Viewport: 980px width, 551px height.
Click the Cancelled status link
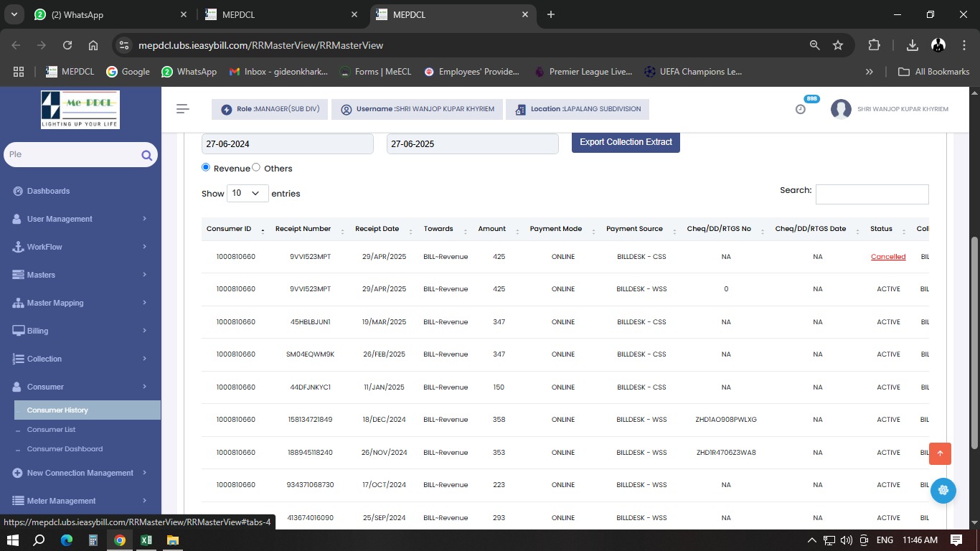(x=888, y=257)
